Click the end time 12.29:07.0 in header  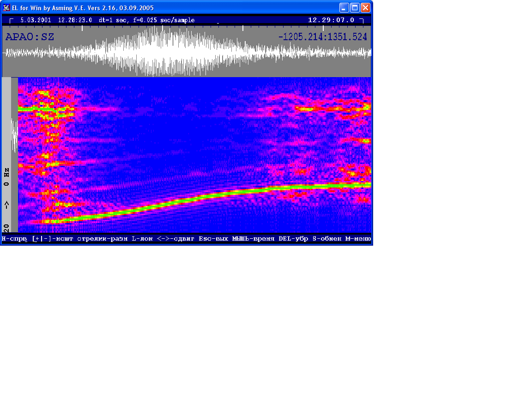(331, 20)
